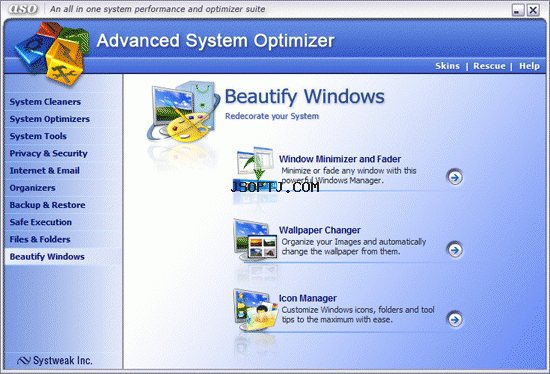The height and width of the screenshot is (374, 550).
Task: Launch Window Minimizer and Fader via its arrow button
Action: [x=455, y=178]
